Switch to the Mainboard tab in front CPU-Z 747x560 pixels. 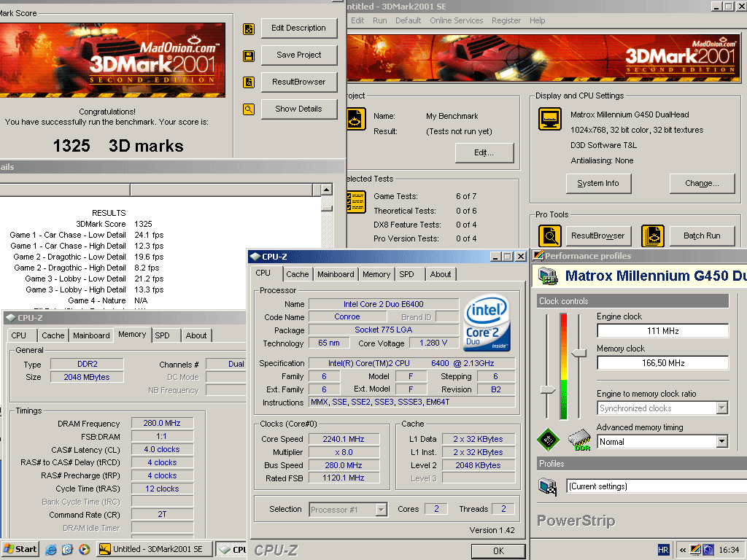[x=336, y=274]
